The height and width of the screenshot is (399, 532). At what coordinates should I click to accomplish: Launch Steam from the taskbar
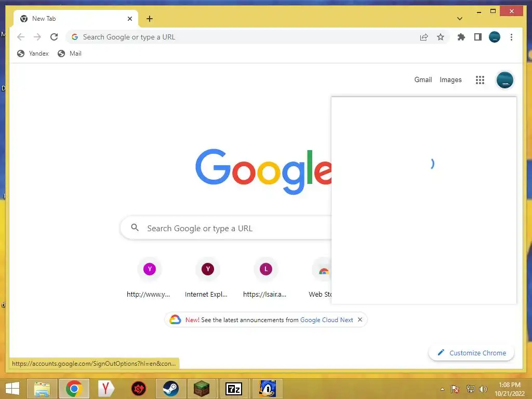(x=170, y=389)
